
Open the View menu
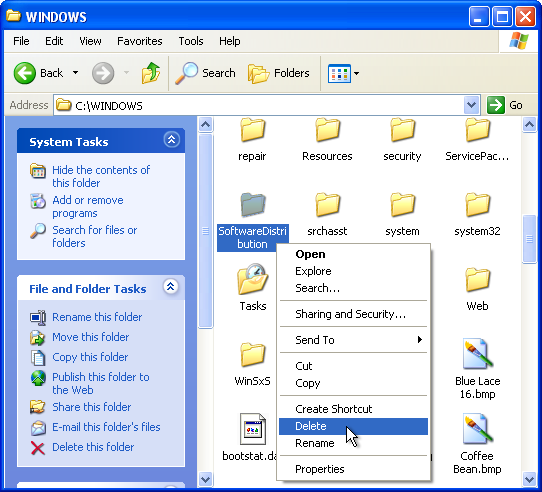[90, 41]
